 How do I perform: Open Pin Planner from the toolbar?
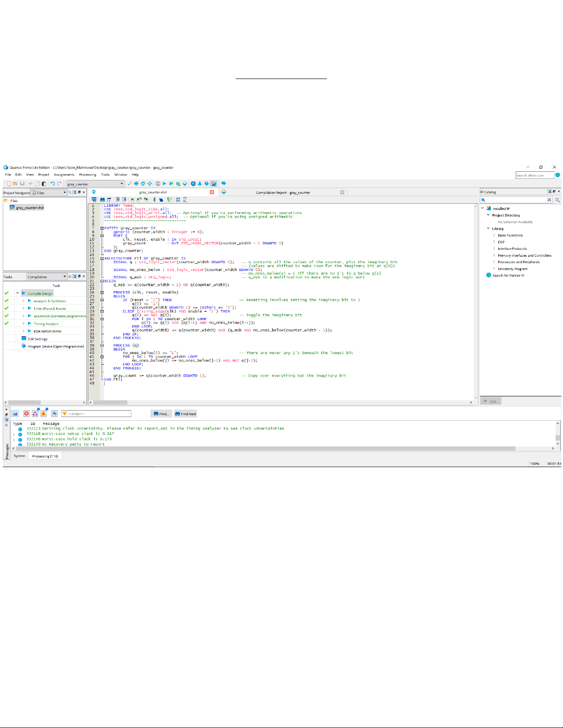point(143,184)
